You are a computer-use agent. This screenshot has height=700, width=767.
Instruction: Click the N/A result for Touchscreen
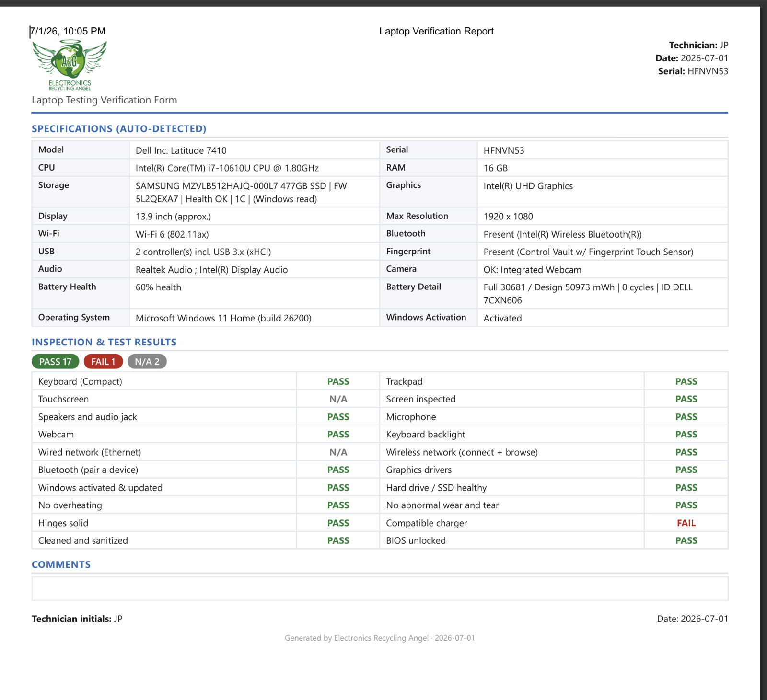point(338,399)
